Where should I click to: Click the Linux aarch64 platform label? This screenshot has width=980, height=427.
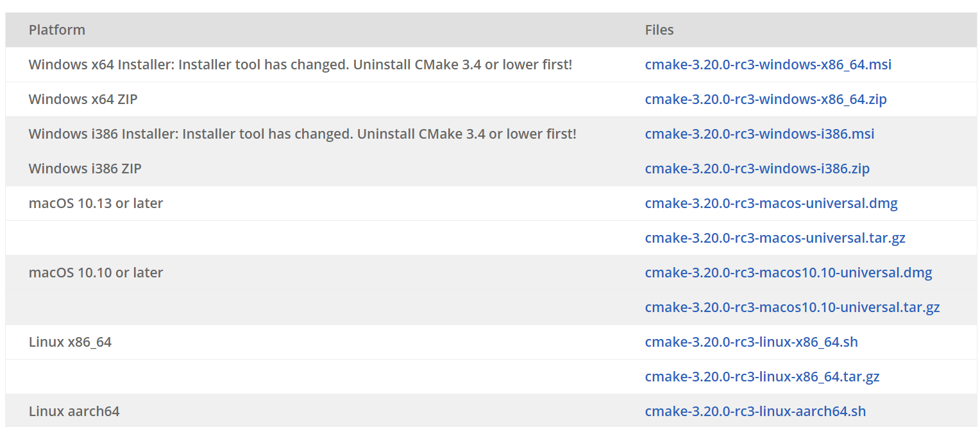click(x=74, y=411)
